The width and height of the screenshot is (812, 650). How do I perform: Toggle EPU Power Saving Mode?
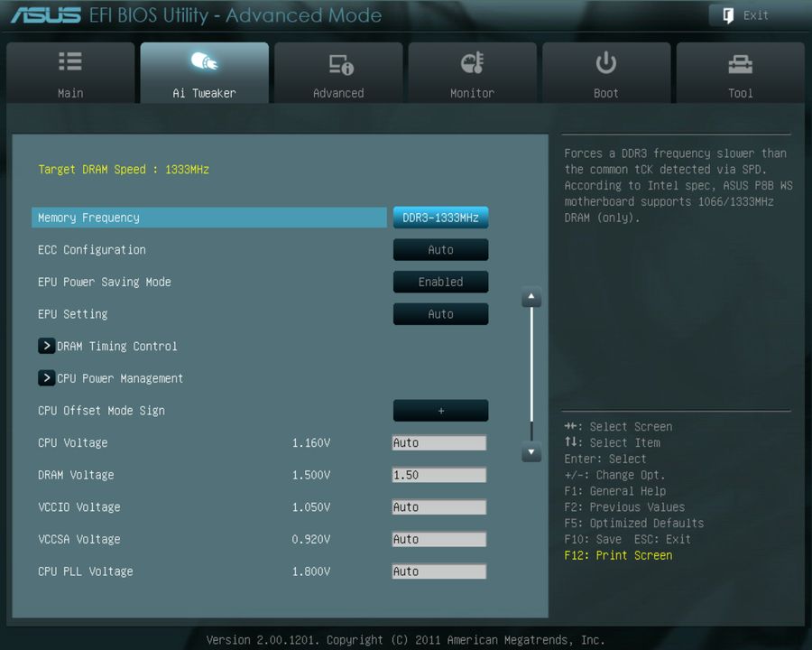pos(440,282)
